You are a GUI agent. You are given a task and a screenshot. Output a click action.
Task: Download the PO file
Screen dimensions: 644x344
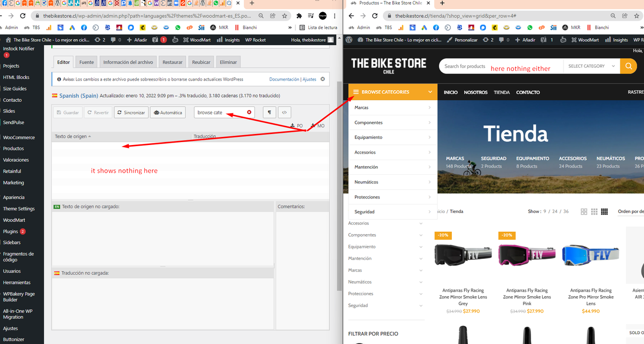[x=297, y=125]
